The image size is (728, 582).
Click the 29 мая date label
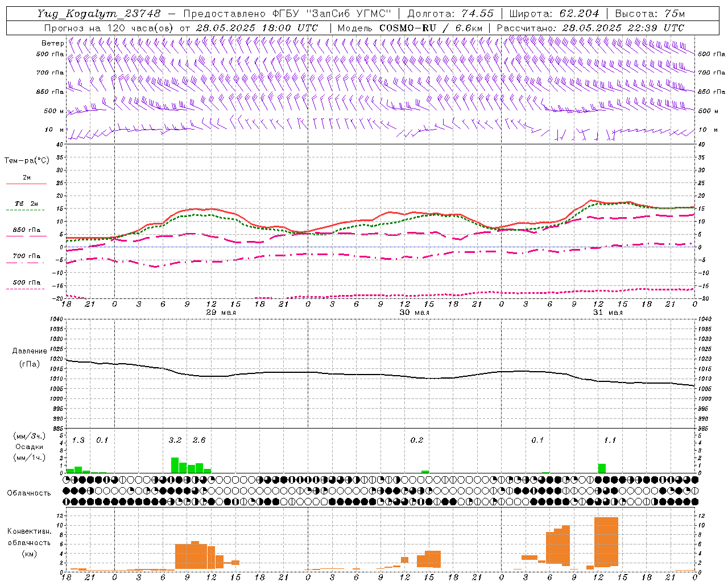221,313
